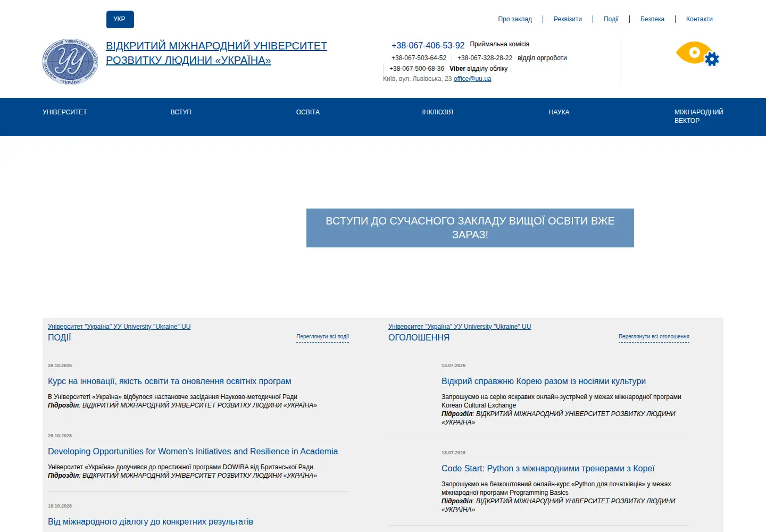Open the Події top menu link
Image resolution: width=766 pixels, height=532 pixels.
[x=611, y=19]
